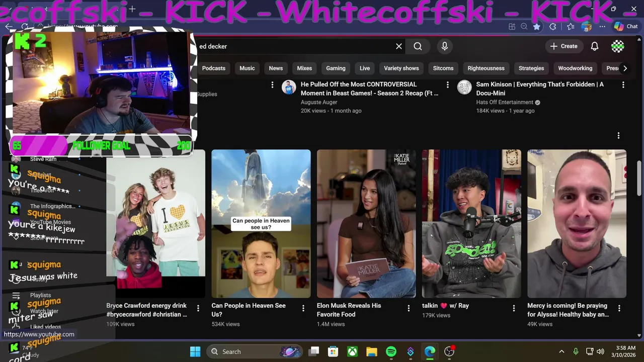Viewport: 644px width, 362px height.
Task: Open the Edge favorites list icon
Action: [570, 27]
